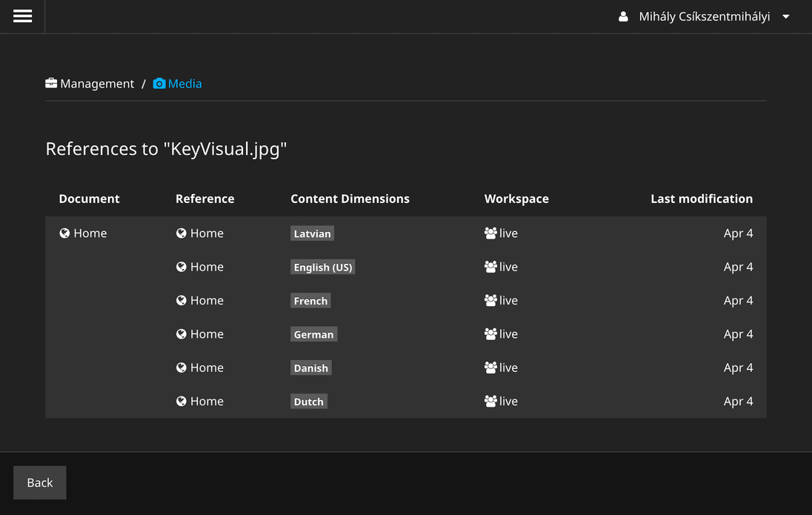This screenshot has height=515, width=812.
Task: Click the Danish dimension tag
Action: [x=310, y=368]
